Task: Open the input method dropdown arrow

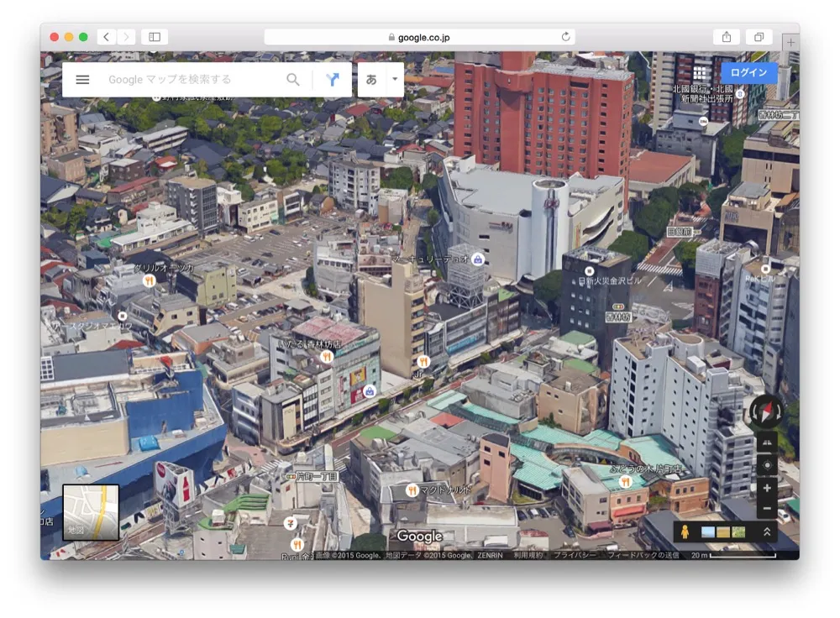Action: pos(392,79)
